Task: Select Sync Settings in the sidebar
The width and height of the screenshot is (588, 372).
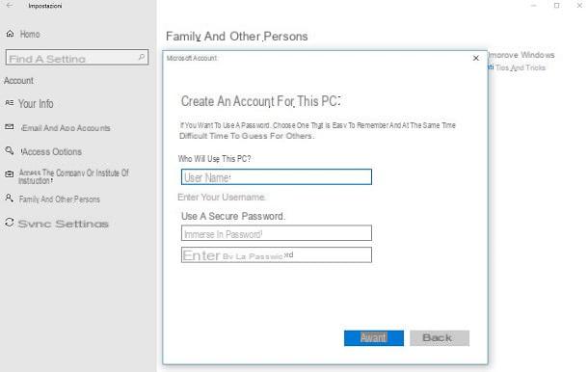Action: [64, 224]
